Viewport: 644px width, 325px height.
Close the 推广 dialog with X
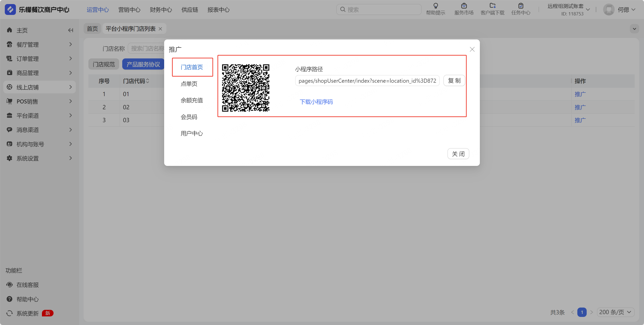pos(472,49)
